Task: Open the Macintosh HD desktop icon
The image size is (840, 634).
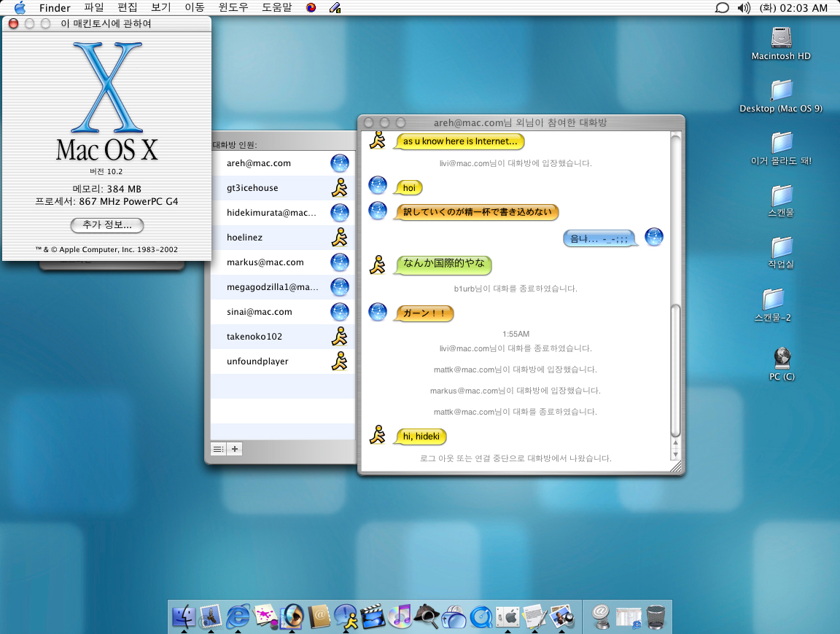Action: pos(781,38)
